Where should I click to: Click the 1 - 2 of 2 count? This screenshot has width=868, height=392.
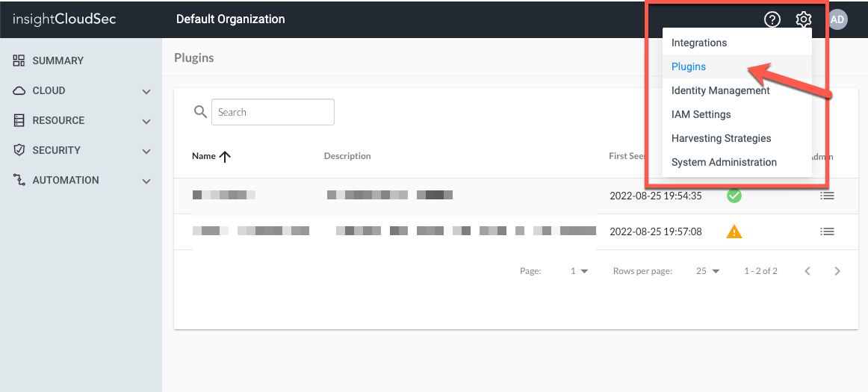tap(760, 271)
